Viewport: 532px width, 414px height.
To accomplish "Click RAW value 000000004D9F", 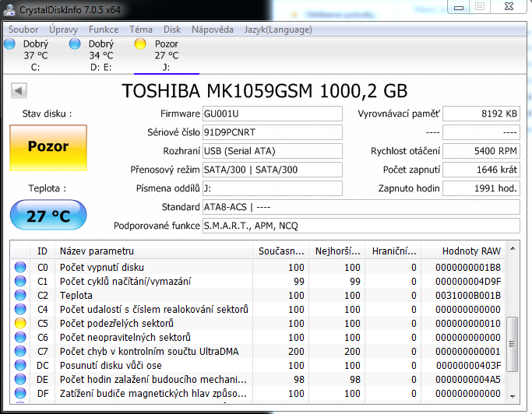I will click(x=468, y=281).
